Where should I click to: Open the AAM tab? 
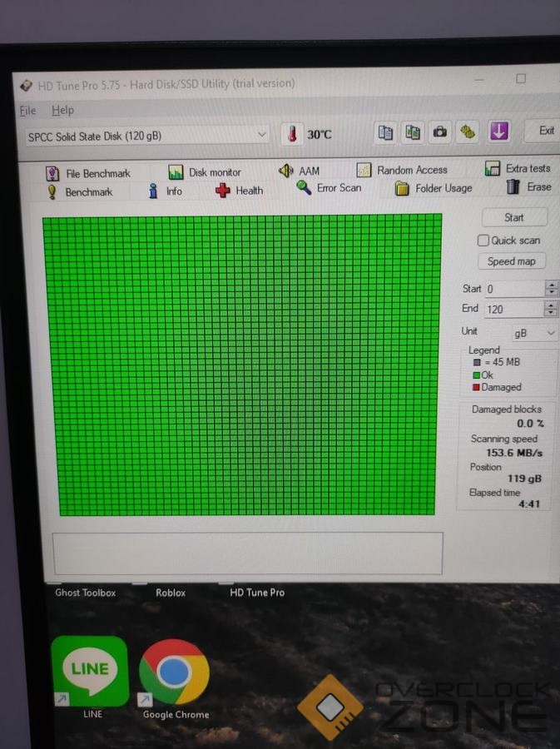[300, 171]
